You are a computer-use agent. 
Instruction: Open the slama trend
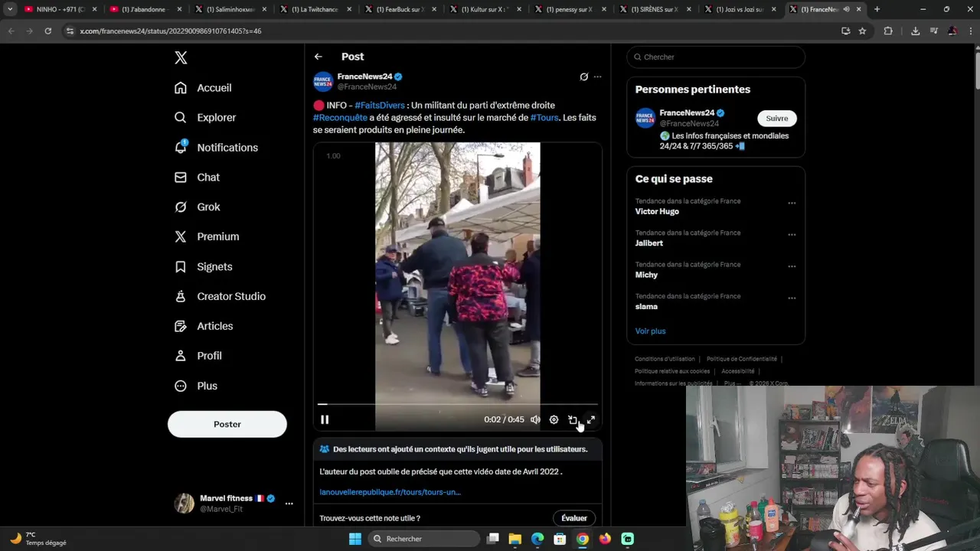point(646,307)
